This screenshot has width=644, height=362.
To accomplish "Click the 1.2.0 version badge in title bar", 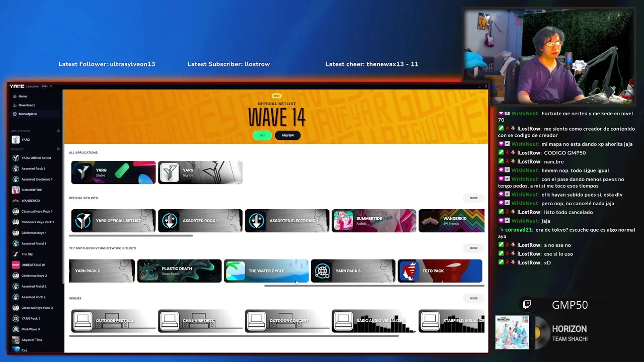I will click(x=44, y=86).
